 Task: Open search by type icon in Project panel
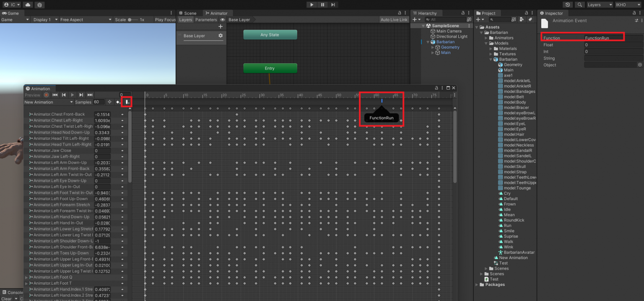tap(521, 19)
